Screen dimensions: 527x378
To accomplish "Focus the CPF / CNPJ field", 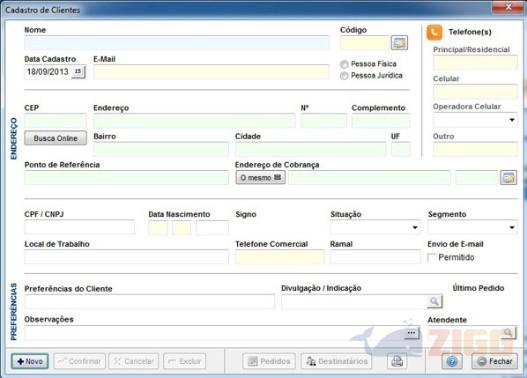I will (x=80, y=227).
